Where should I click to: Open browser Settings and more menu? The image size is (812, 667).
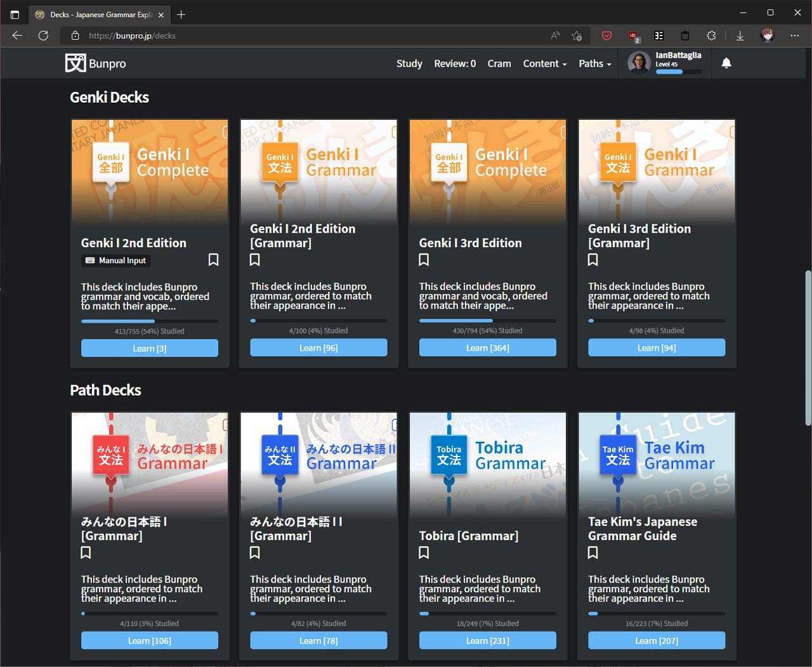(794, 36)
